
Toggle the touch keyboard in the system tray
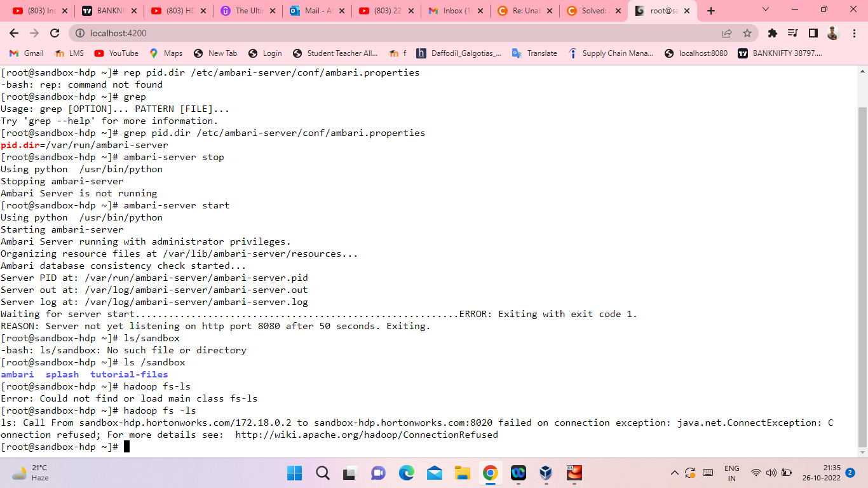point(707,473)
